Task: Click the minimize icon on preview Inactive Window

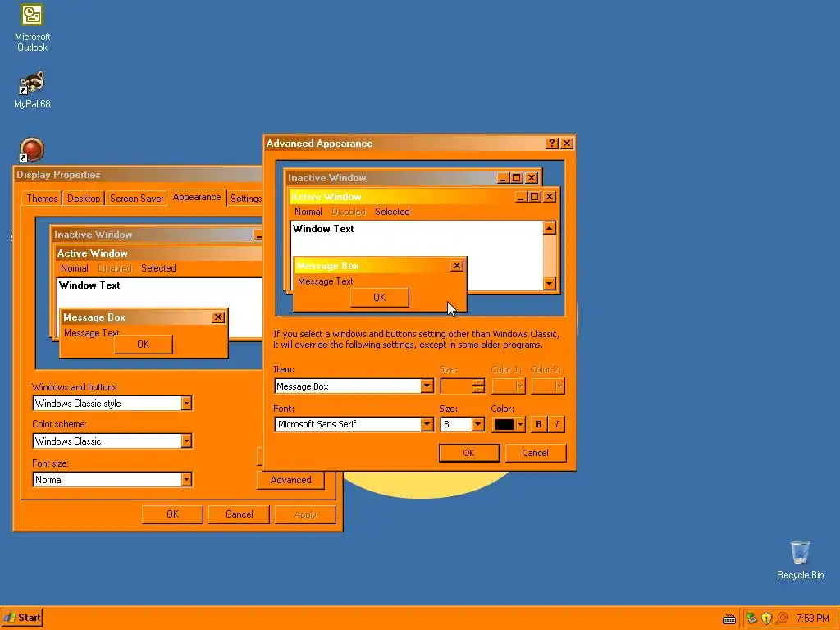Action: [x=503, y=178]
